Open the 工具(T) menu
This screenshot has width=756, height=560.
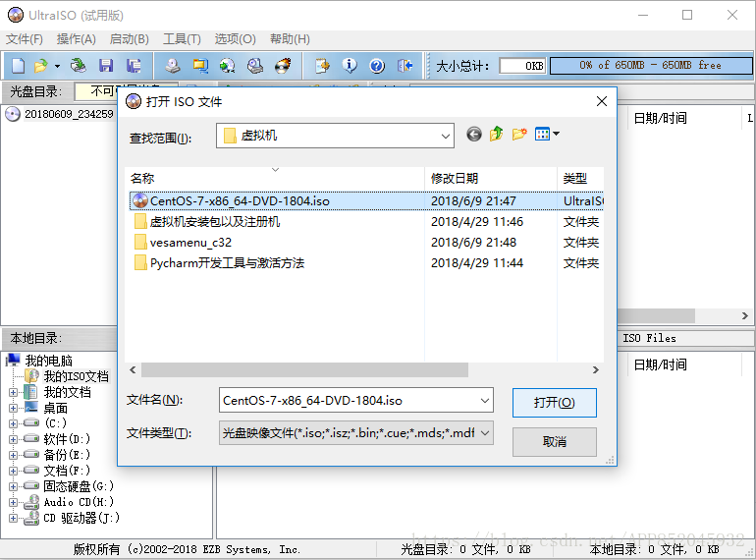pyautogui.click(x=182, y=39)
